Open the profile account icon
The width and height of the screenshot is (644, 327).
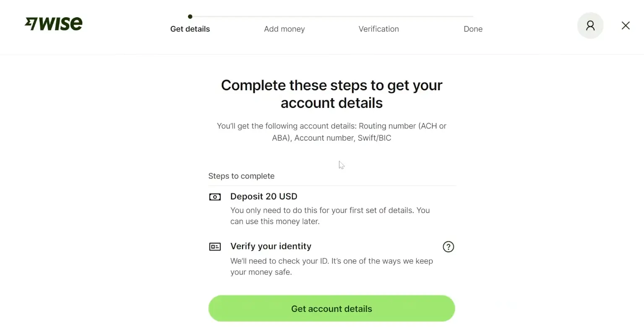click(x=590, y=26)
